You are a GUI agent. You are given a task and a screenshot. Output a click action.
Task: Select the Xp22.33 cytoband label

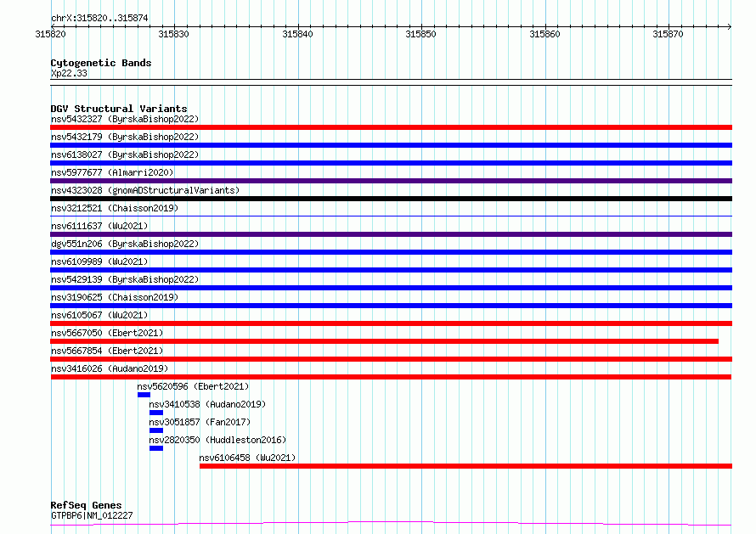pyautogui.click(x=69, y=73)
